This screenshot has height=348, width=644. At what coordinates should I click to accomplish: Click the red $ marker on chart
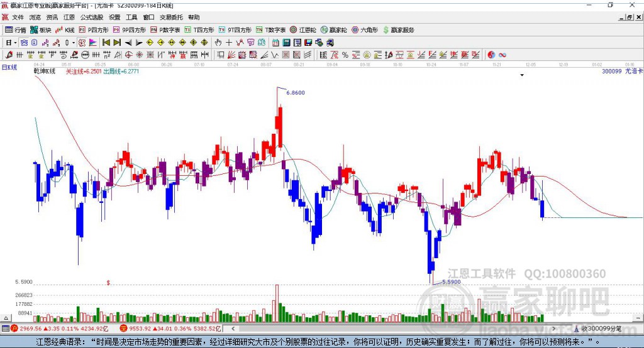(108, 283)
